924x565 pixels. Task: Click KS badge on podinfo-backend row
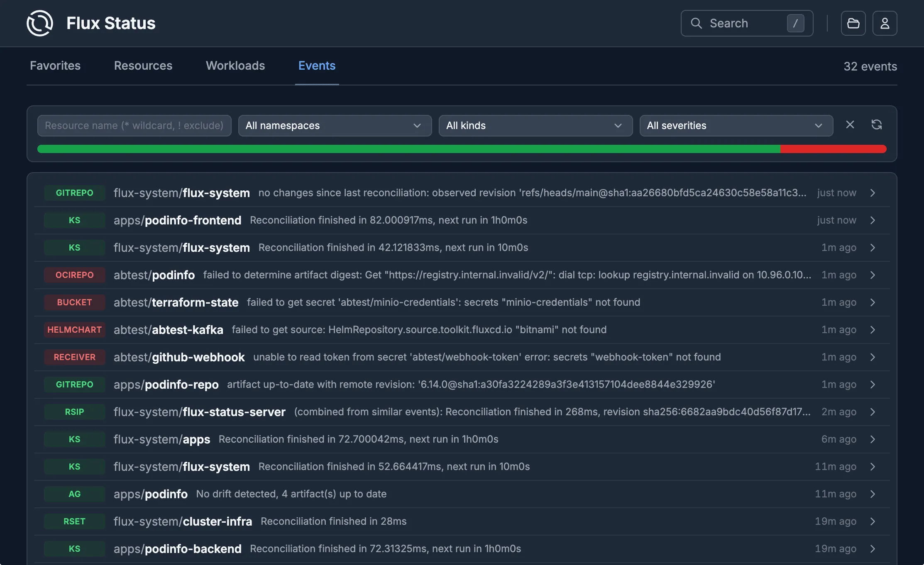point(75,549)
